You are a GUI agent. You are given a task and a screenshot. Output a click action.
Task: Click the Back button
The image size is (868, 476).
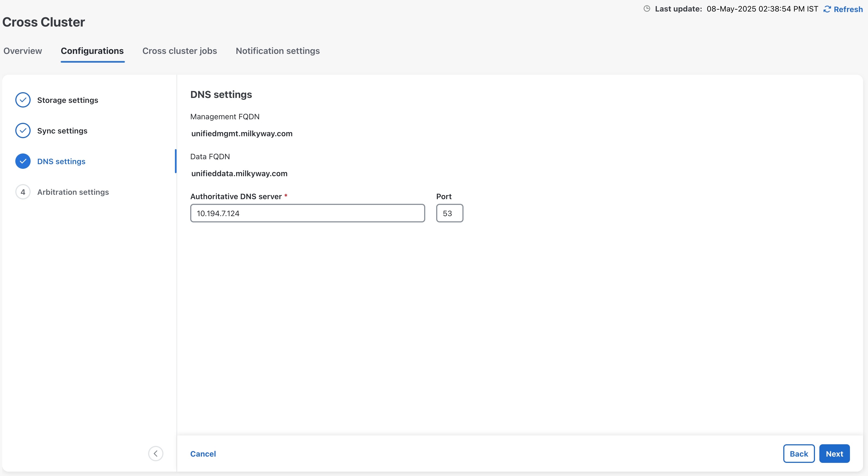(799, 454)
